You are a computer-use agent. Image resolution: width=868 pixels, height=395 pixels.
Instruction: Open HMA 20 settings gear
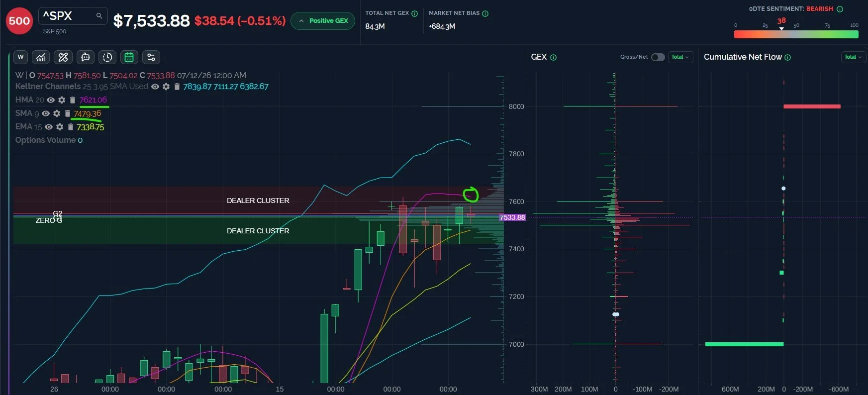[x=62, y=100]
